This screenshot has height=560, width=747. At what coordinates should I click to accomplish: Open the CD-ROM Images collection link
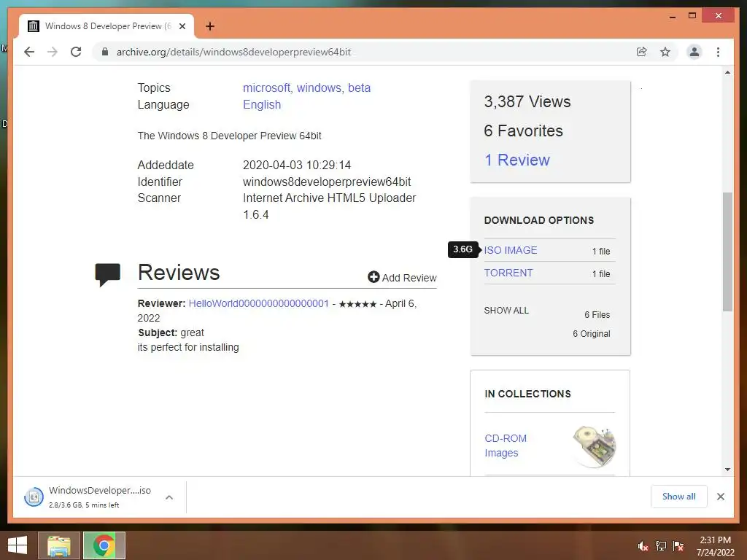[x=506, y=446]
